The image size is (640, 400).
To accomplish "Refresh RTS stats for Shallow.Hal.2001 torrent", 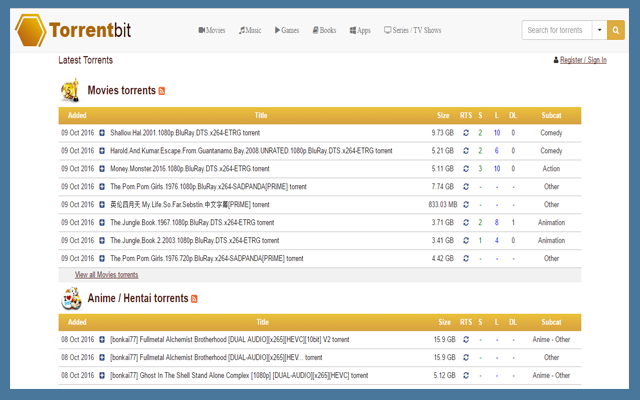I will click(x=465, y=133).
